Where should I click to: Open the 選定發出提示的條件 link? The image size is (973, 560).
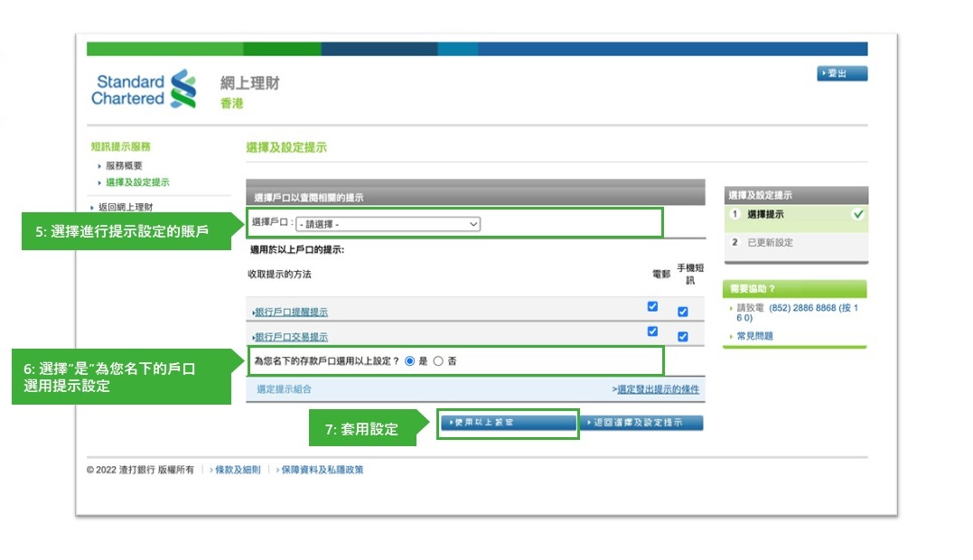(656, 389)
